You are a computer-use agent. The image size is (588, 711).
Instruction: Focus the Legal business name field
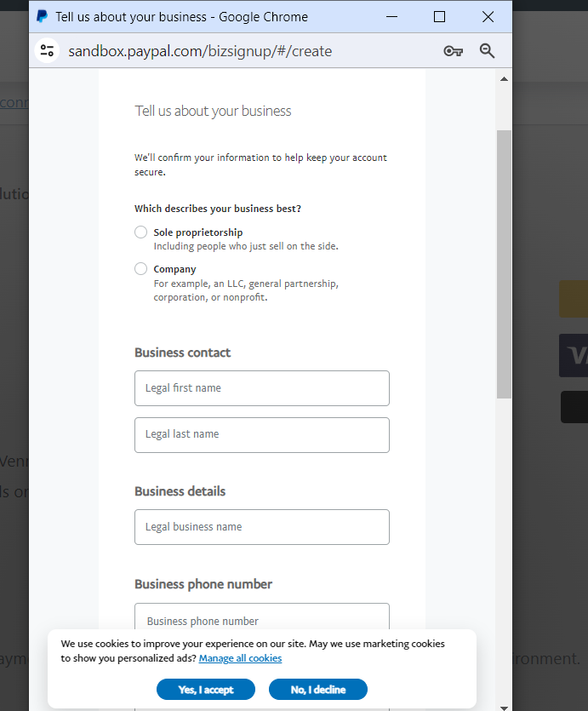click(261, 527)
